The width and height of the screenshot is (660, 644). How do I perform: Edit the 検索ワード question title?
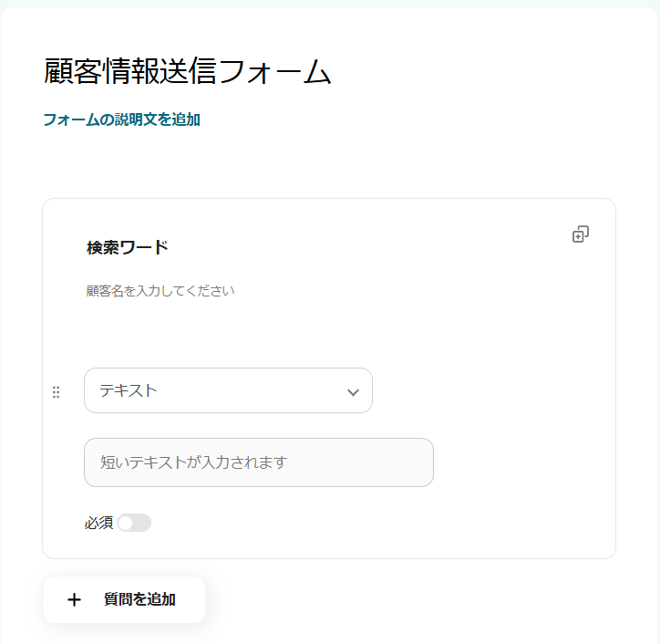coord(128,247)
